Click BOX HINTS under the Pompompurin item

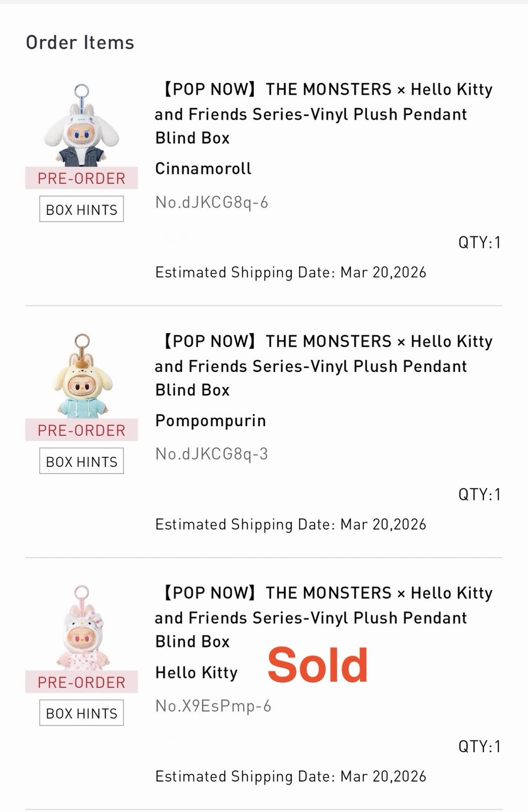tap(81, 461)
